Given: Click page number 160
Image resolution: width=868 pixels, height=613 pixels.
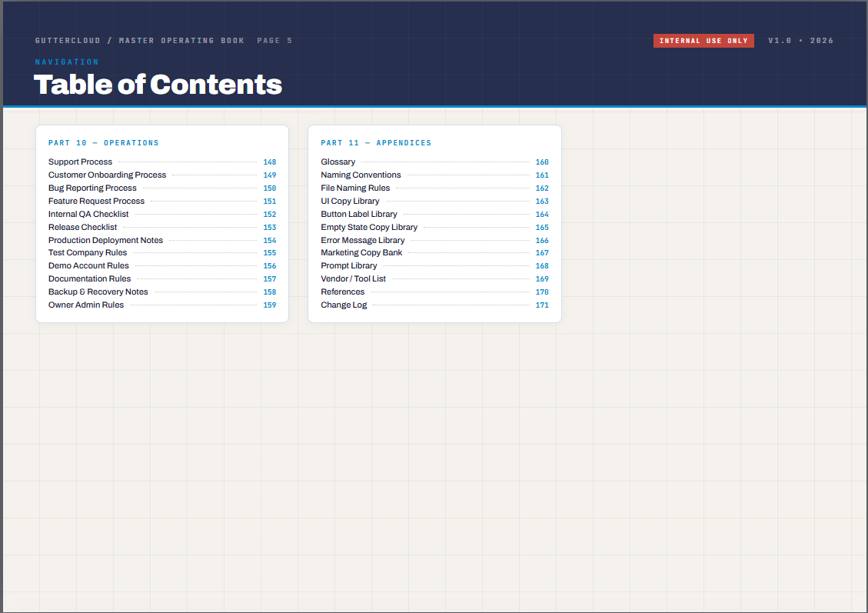Looking at the screenshot, I should (x=542, y=162).
